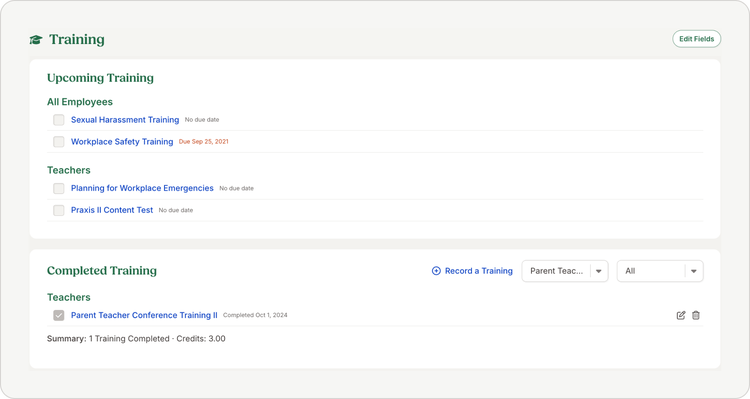Click the Due Sep 25, 2021 label
This screenshot has height=399, width=750.
point(204,142)
